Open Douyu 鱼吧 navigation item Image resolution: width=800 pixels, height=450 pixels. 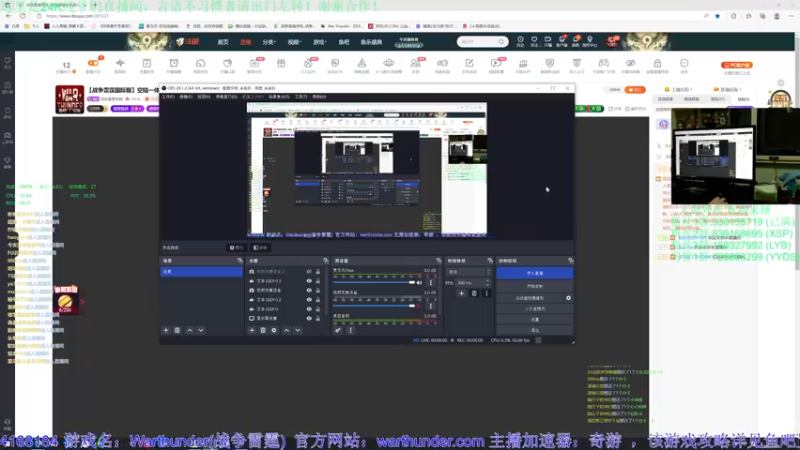coord(344,42)
